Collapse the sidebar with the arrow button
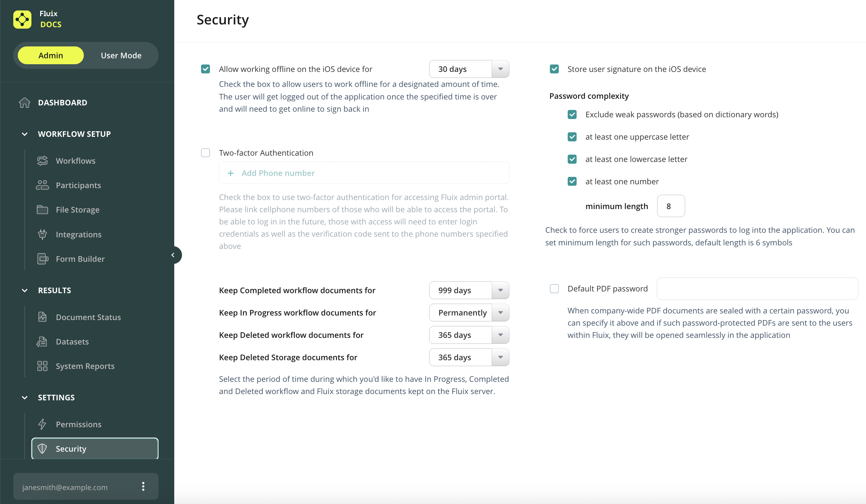This screenshot has height=504, width=866. (x=173, y=255)
